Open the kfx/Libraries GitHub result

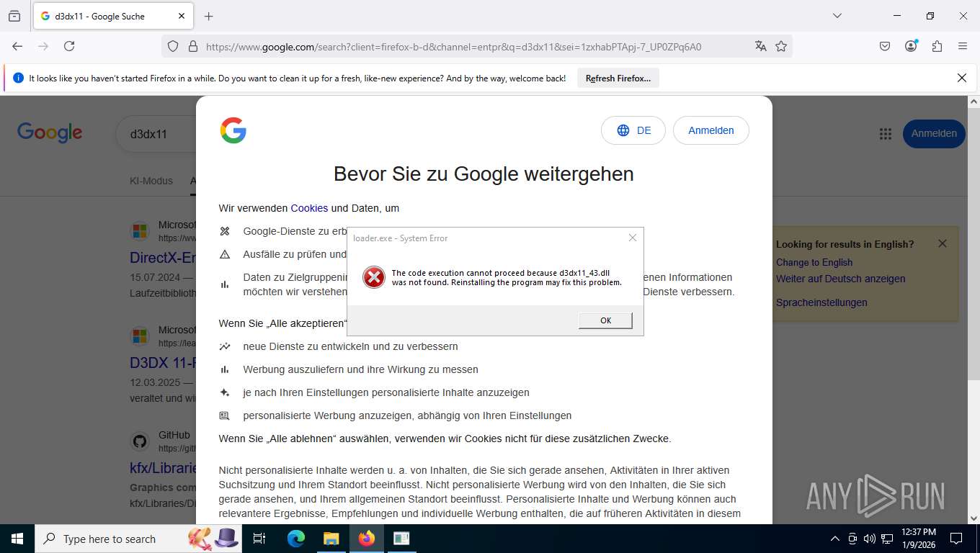(x=164, y=468)
